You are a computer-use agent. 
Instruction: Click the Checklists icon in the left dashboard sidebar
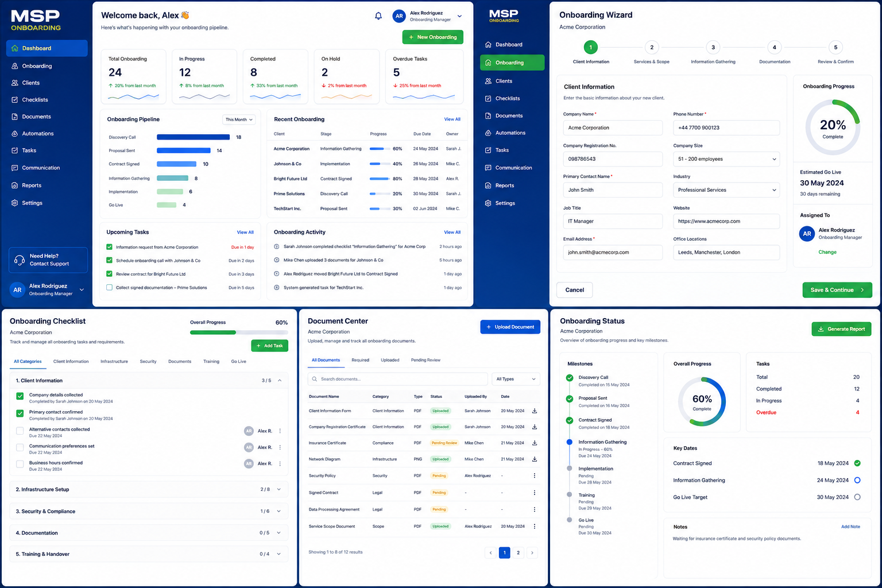[15, 100]
